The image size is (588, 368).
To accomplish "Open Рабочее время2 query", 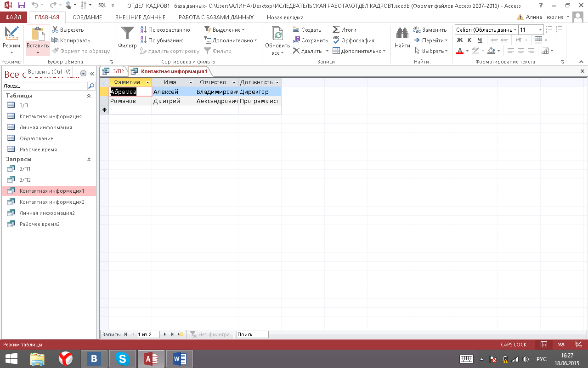I will pyautogui.click(x=40, y=224).
